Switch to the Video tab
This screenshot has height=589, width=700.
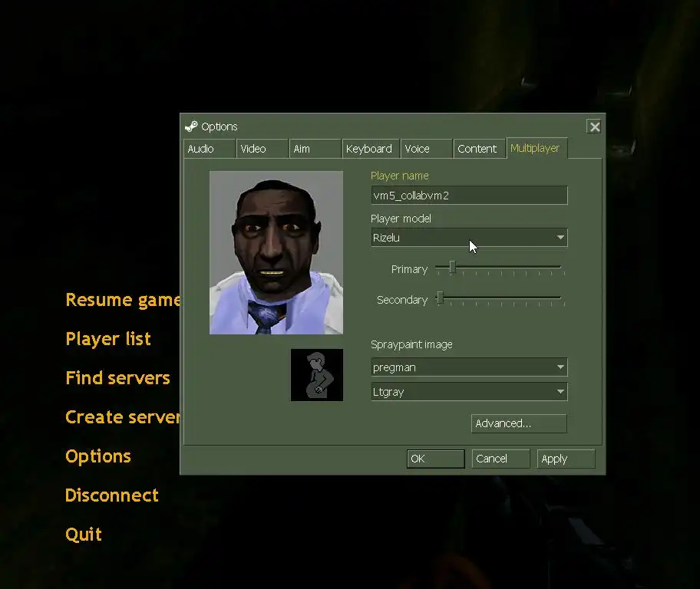pos(262,149)
